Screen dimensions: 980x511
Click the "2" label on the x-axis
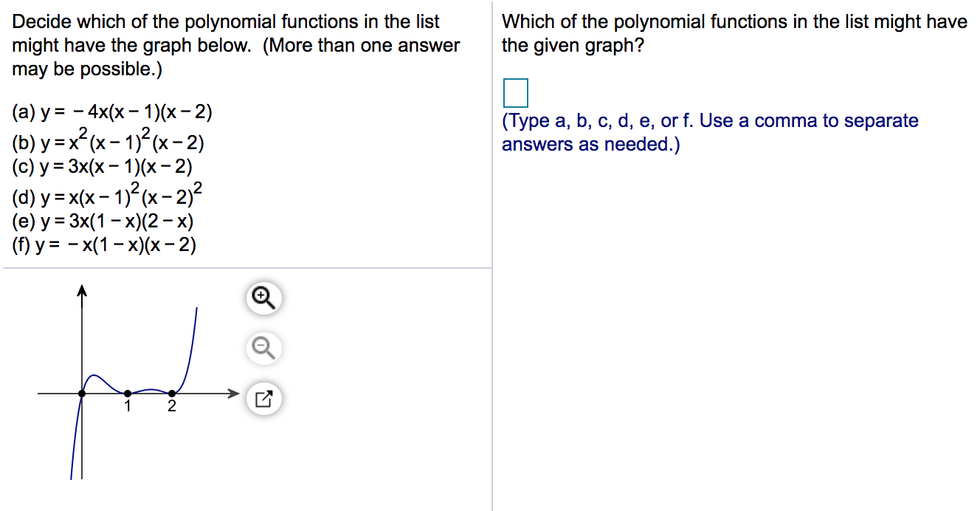[x=170, y=405]
